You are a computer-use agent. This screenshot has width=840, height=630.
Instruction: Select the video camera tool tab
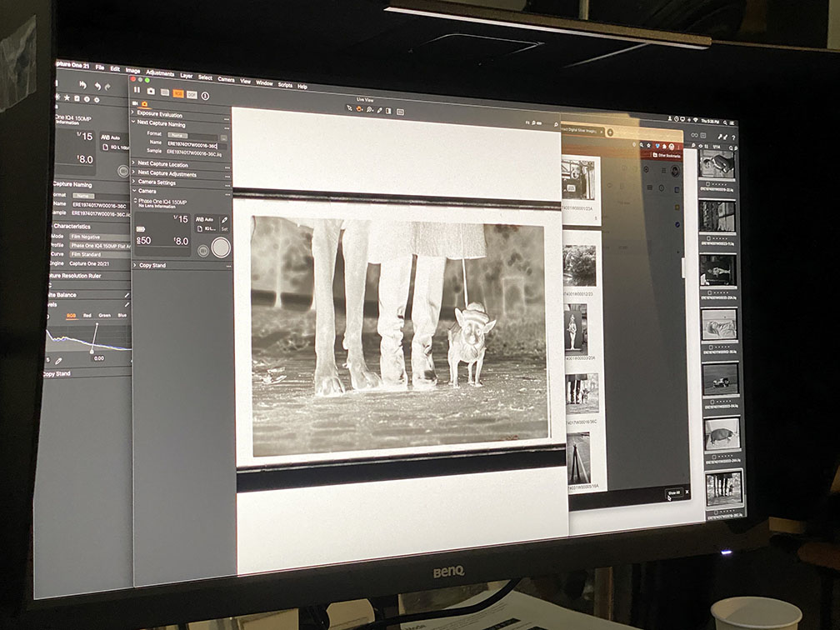click(x=135, y=102)
